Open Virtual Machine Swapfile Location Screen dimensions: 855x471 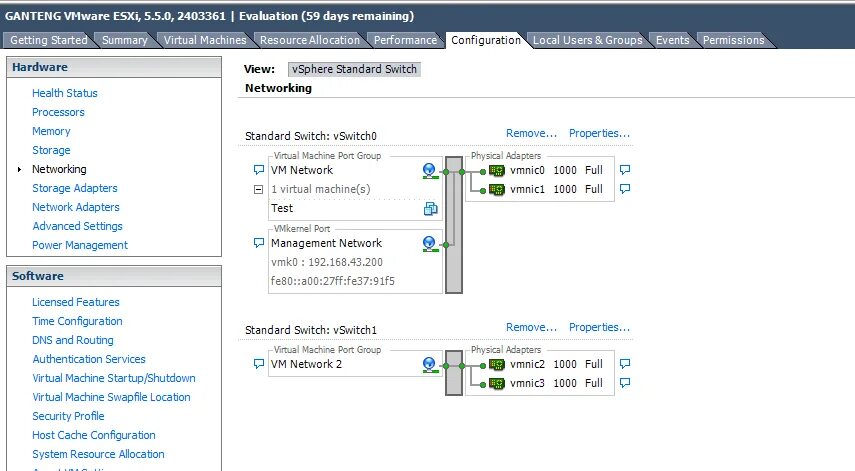[111, 397]
